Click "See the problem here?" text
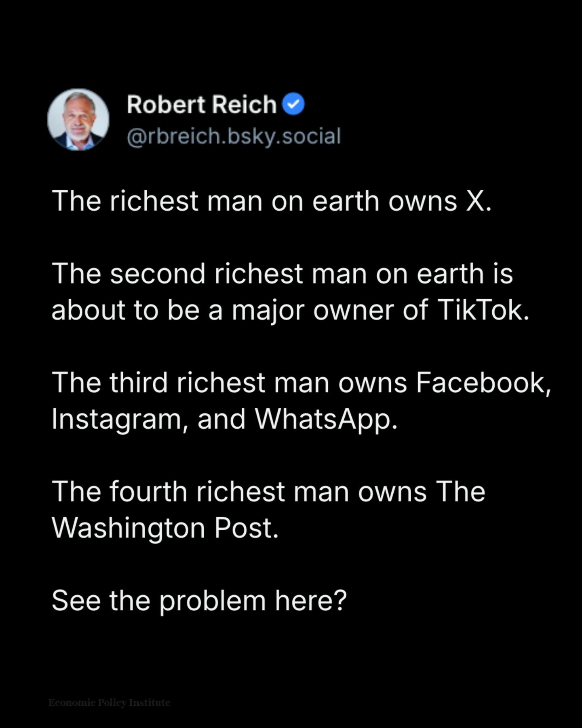The height and width of the screenshot is (728, 582). coord(199,601)
